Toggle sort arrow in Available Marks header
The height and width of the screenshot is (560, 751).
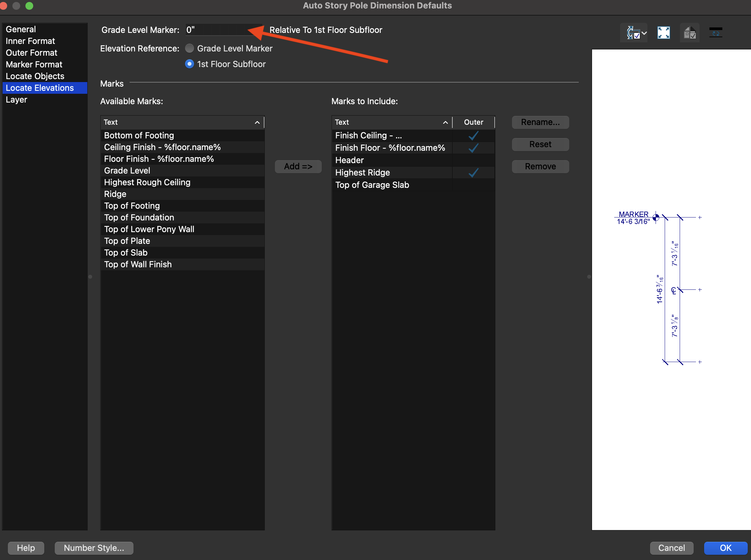point(257,122)
